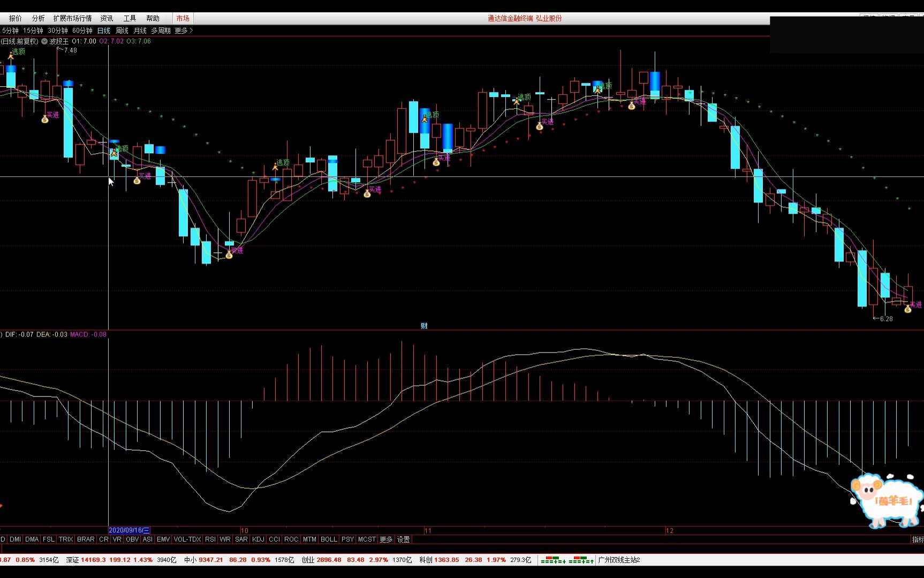This screenshot has width=924, height=578.
Task: Click the 买进 money-bag signal near 6.28 low
Action: [x=908, y=309]
